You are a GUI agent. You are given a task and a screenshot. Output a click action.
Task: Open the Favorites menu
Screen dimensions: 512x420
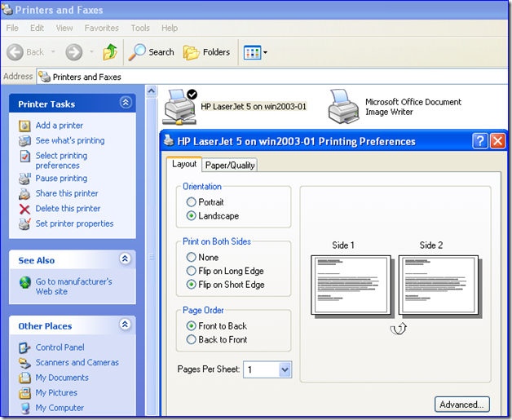coord(102,28)
